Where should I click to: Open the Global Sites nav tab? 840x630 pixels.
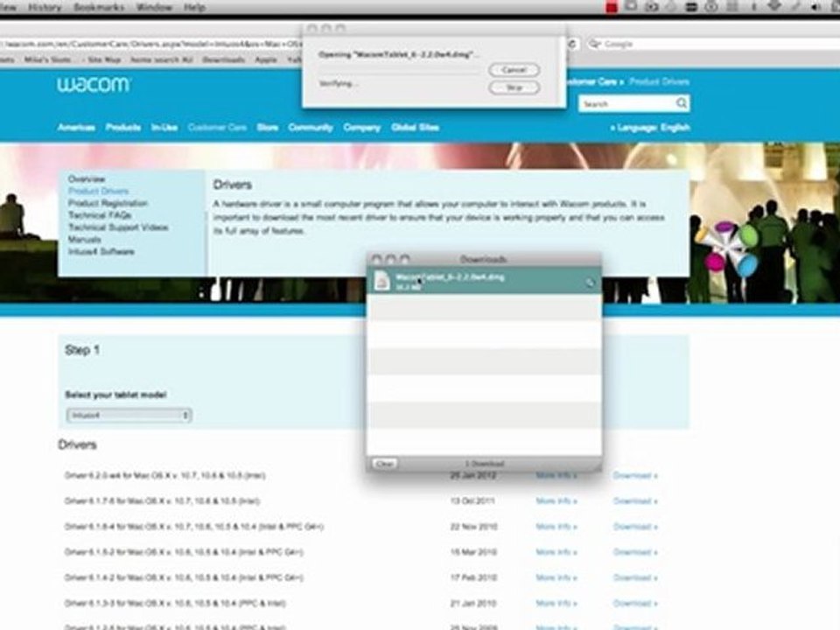click(415, 128)
